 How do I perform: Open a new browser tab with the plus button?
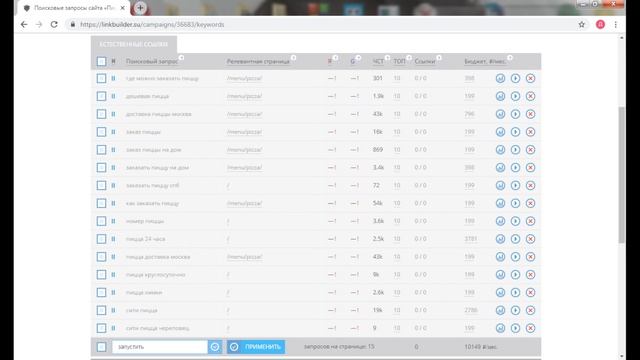pos(140,8)
